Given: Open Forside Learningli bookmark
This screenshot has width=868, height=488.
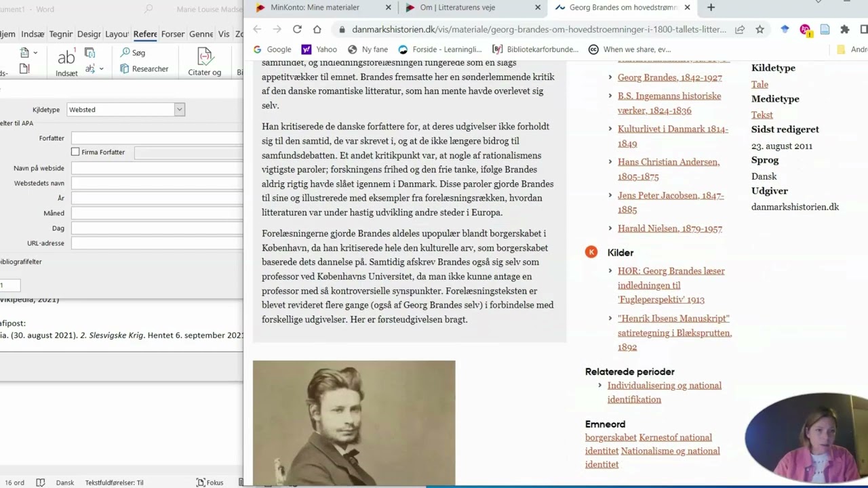Looking at the screenshot, I should click(439, 49).
